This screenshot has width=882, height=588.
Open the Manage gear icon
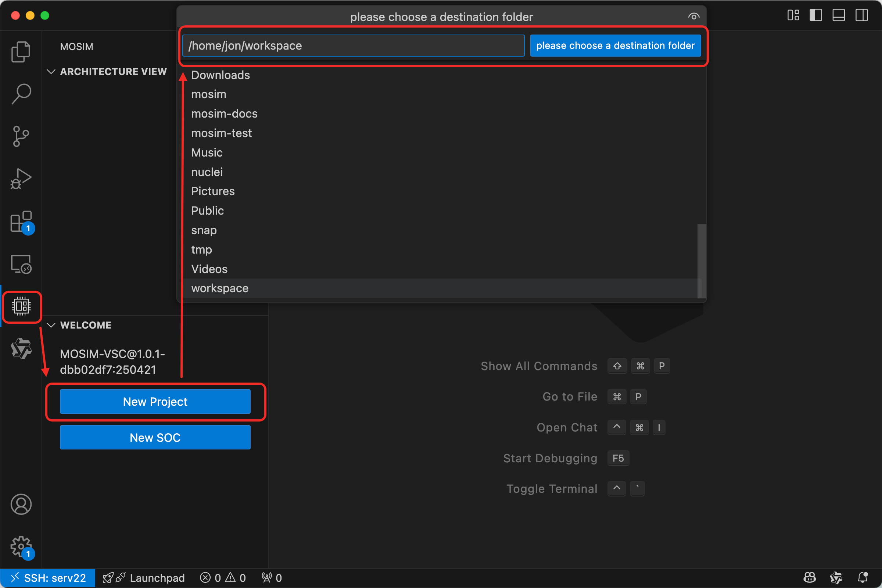point(21,547)
